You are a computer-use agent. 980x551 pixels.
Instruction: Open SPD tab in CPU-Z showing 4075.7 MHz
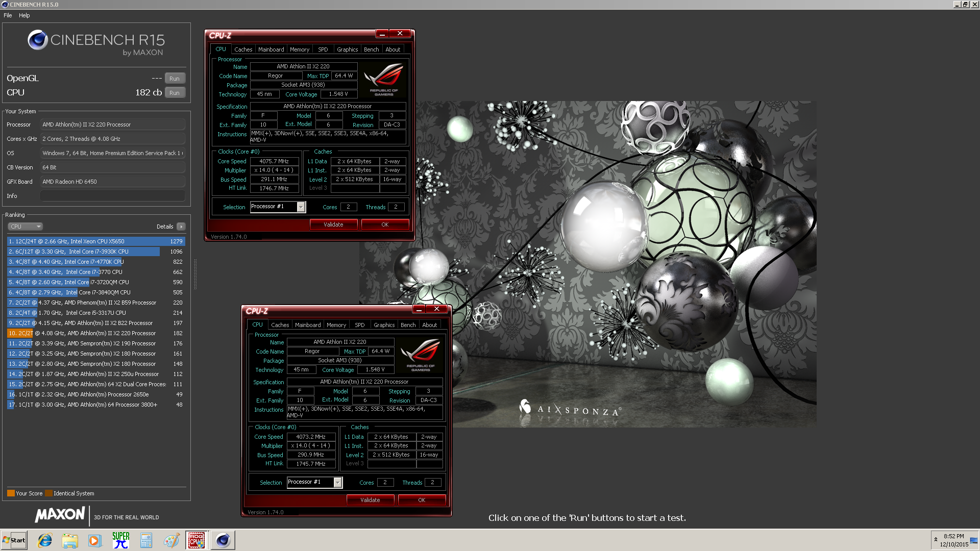(323, 49)
